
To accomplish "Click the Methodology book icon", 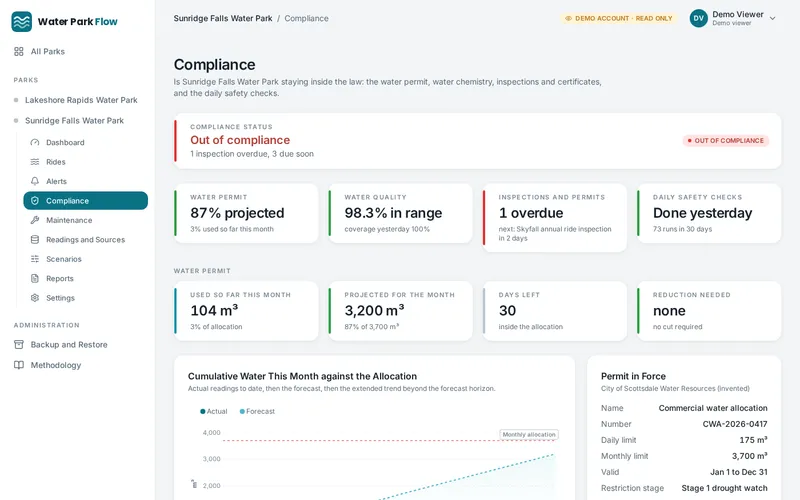I will pyautogui.click(x=19, y=365).
